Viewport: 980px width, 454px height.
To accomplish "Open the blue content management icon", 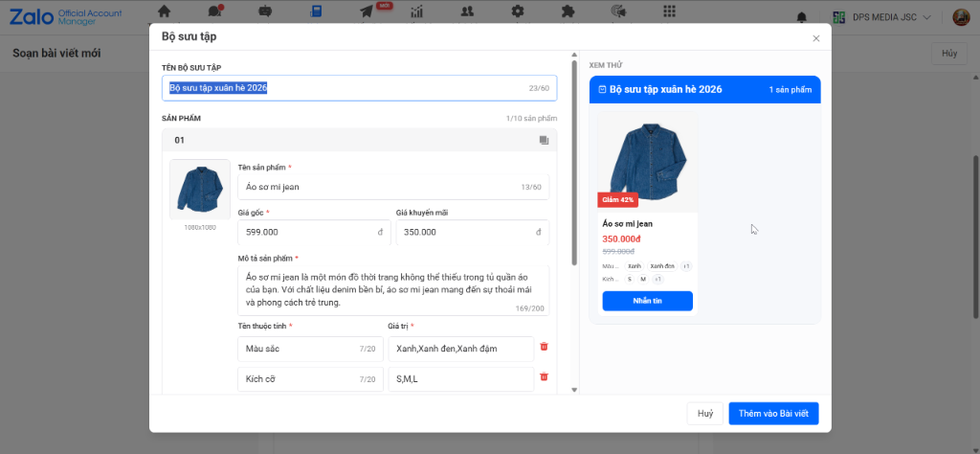I will coord(316,11).
